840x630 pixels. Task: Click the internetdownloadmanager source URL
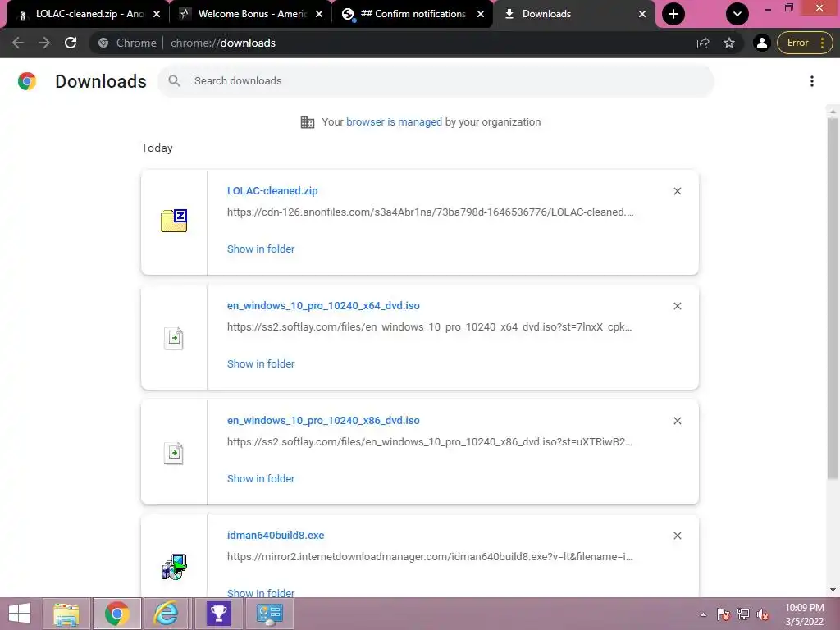coord(430,557)
